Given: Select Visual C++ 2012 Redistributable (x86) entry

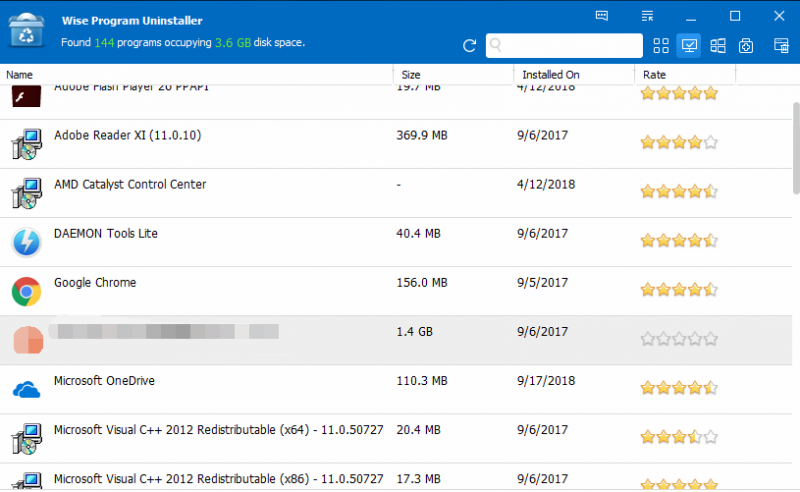Looking at the screenshot, I should coord(218,479).
